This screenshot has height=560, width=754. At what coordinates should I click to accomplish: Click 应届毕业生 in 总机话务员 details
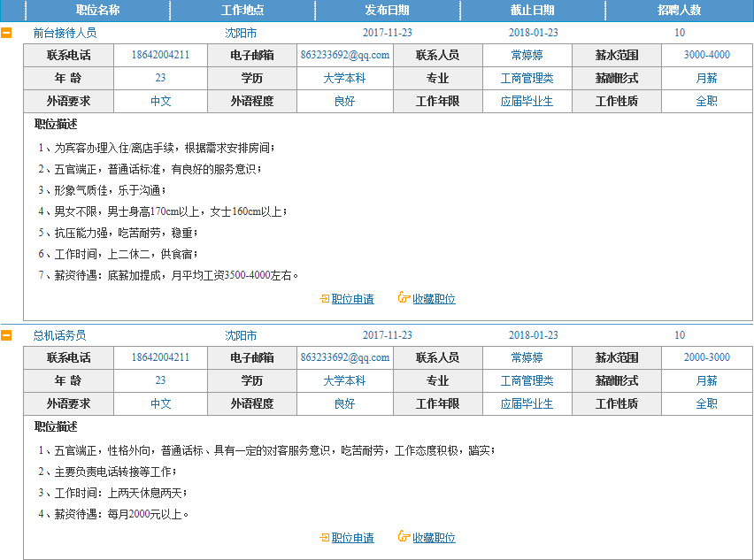[x=527, y=403]
